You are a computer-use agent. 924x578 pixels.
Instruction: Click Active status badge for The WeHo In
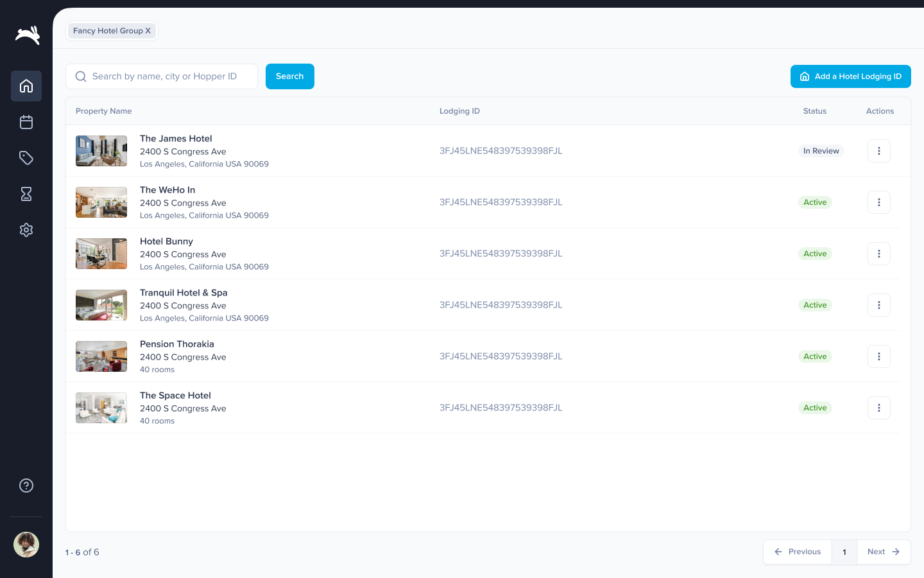pos(815,202)
